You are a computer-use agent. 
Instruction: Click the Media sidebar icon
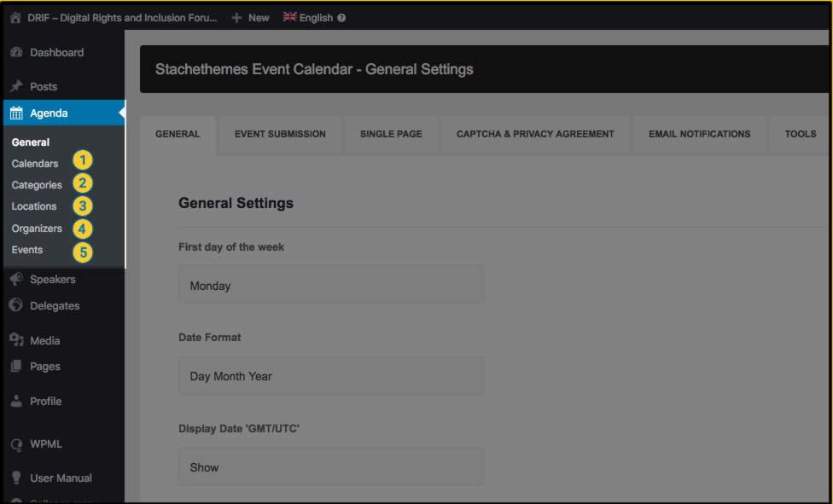click(16, 340)
